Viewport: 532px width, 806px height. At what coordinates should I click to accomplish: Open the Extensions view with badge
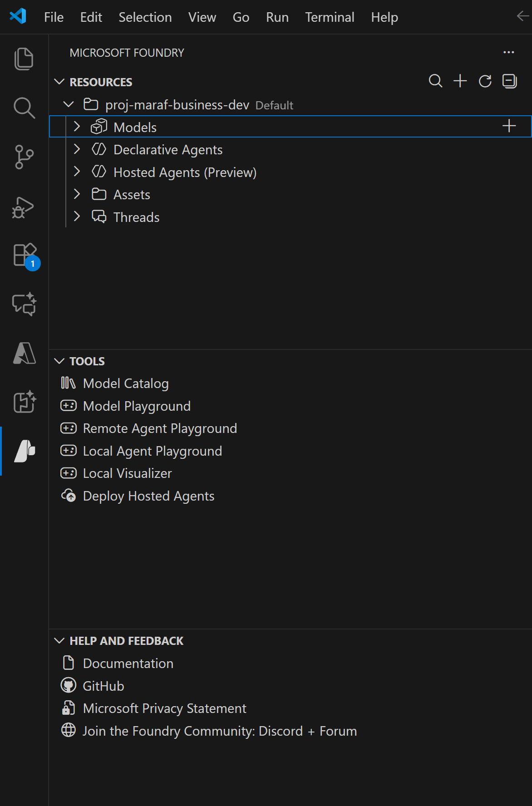[x=25, y=255]
